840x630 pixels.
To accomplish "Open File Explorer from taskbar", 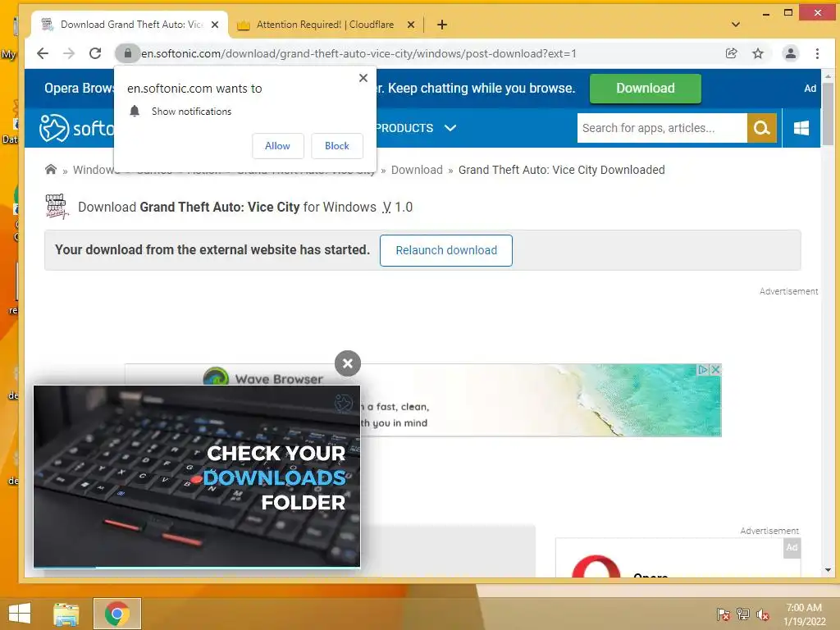I will tap(66, 614).
